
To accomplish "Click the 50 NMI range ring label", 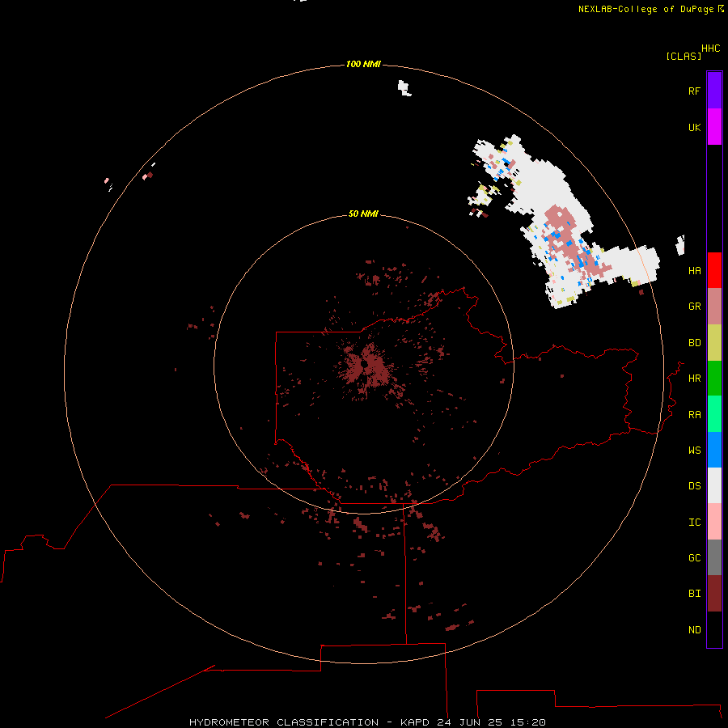I will pos(363,214).
